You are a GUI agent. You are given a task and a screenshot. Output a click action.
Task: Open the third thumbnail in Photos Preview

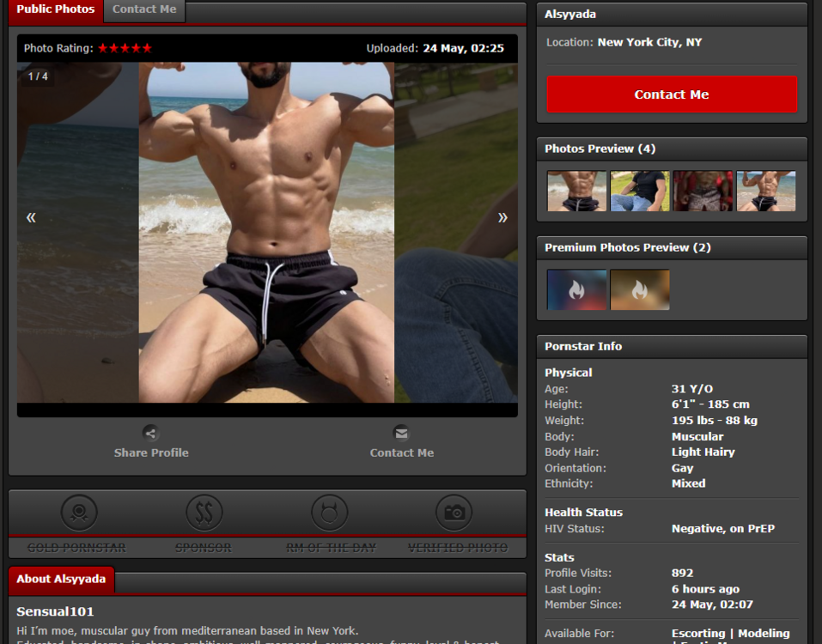pos(703,191)
